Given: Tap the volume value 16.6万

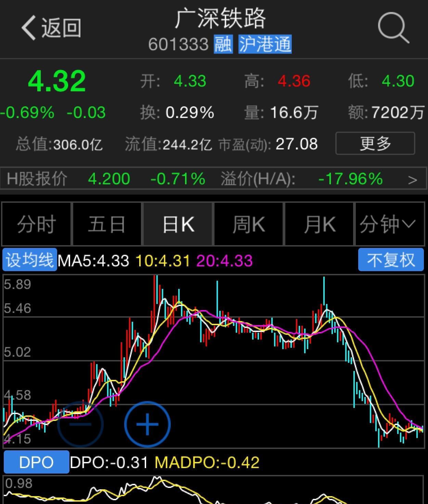Looking at the screenshot, I should tap(294, 112).
